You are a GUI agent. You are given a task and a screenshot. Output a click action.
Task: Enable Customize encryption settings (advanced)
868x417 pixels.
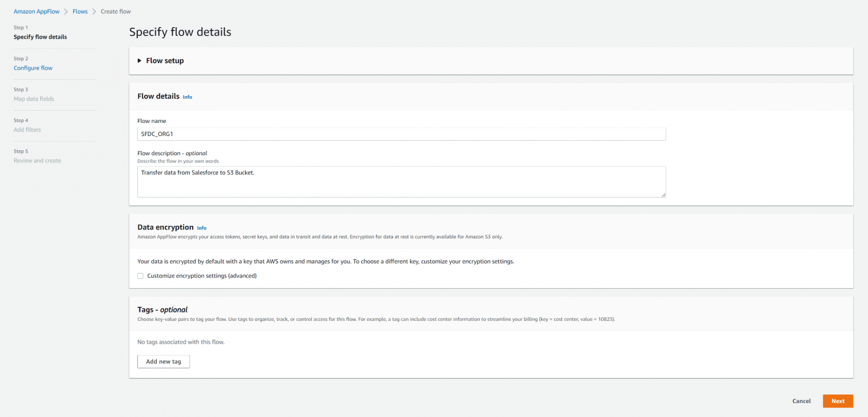[140, 276]
